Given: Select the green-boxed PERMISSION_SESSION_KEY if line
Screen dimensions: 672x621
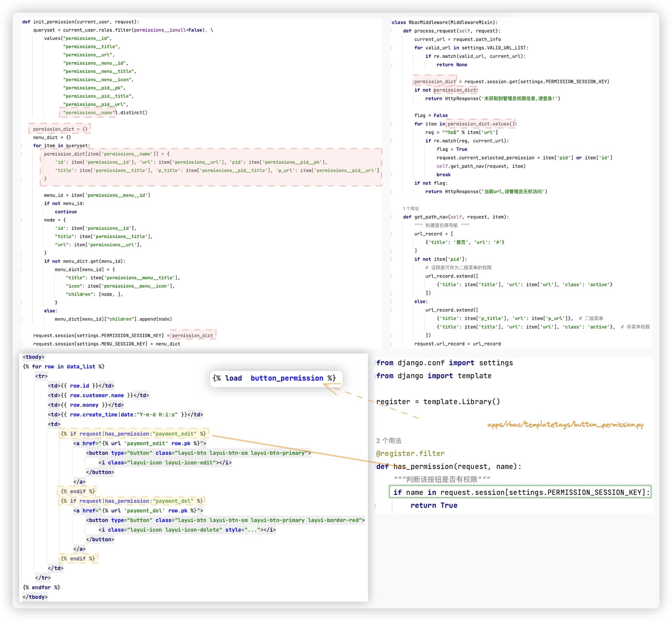Looking at the screenshot, I should pyautogui.click(x=520, y=492).
